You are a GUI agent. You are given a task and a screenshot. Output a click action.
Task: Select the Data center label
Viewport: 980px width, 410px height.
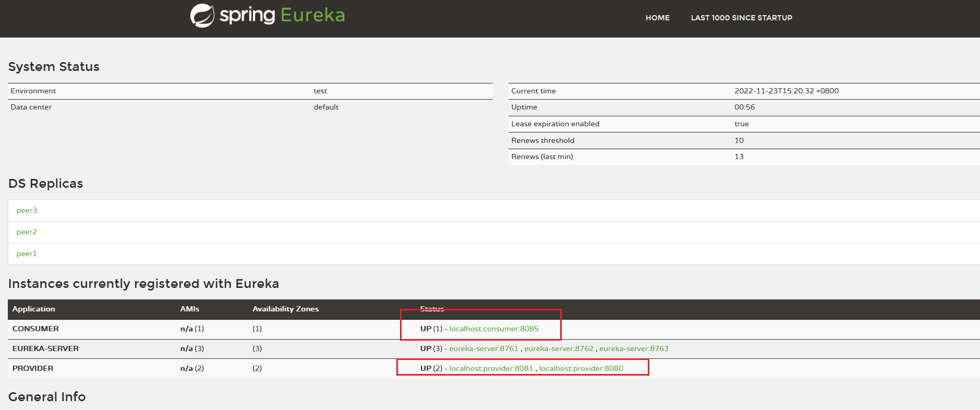(31, 107)
